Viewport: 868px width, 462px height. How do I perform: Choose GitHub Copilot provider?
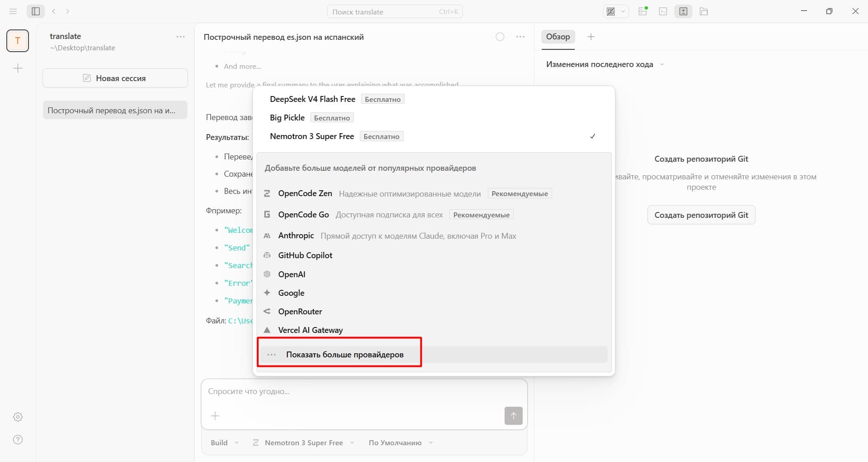[x=434, y=255]
